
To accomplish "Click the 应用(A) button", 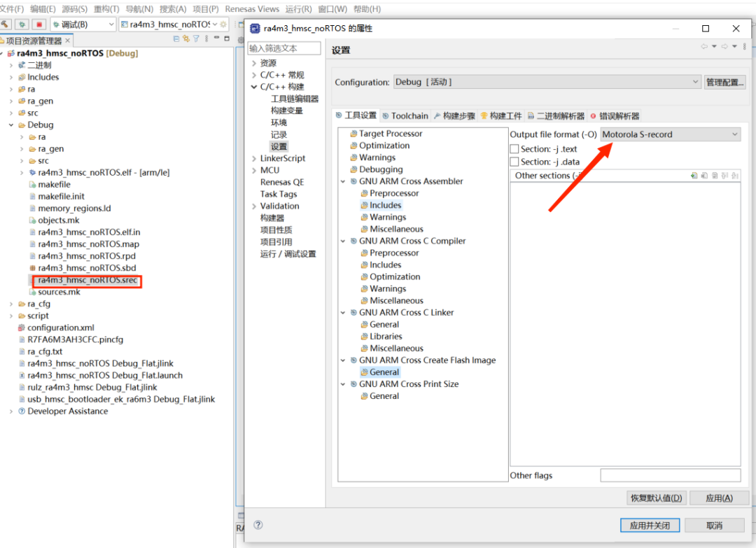I will point(719,498).
